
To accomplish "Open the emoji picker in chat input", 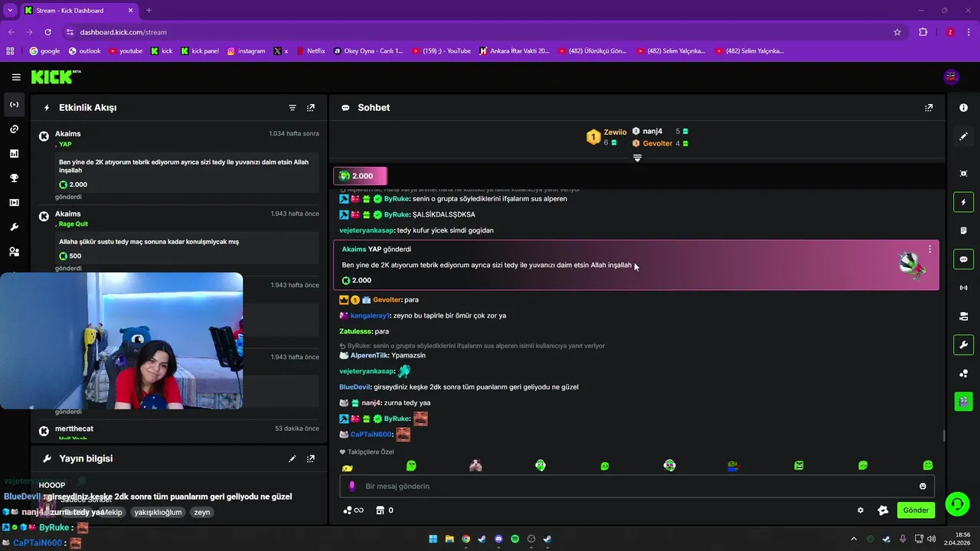I will pyautogui.click(x=923, y=486).
